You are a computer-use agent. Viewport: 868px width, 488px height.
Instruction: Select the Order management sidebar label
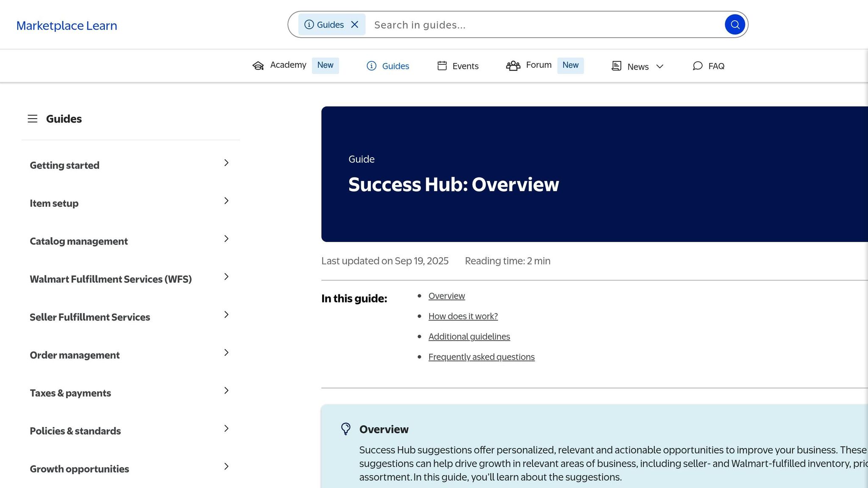(x=75, y=355)
